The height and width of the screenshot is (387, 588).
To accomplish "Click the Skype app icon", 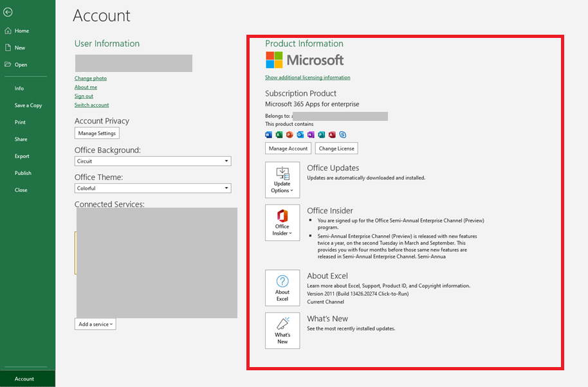I will [x=343, y=135].
